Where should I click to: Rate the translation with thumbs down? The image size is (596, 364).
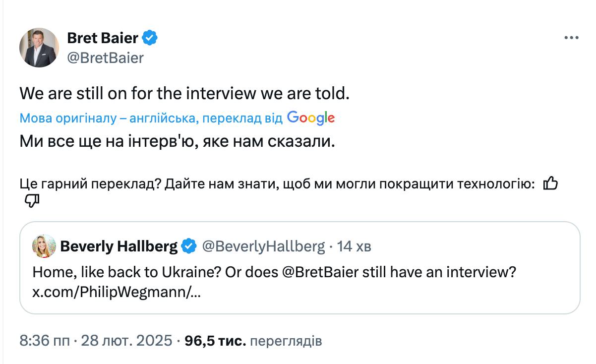pos(32,201)
